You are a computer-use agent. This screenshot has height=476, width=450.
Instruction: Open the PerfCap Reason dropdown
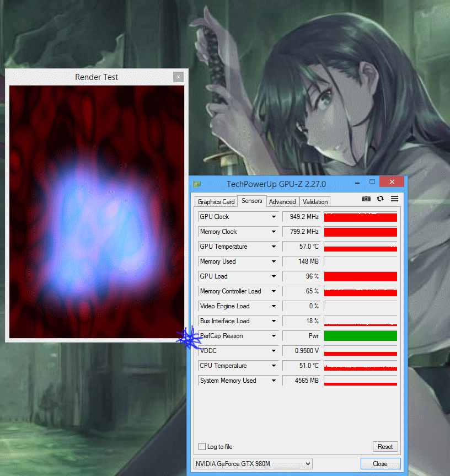[274, 336]
